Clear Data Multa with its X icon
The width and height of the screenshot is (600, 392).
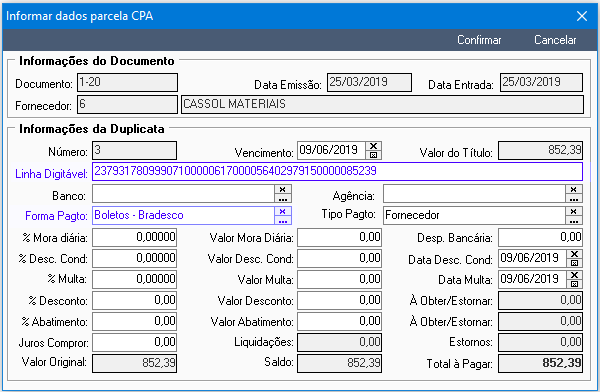point(574,275)
